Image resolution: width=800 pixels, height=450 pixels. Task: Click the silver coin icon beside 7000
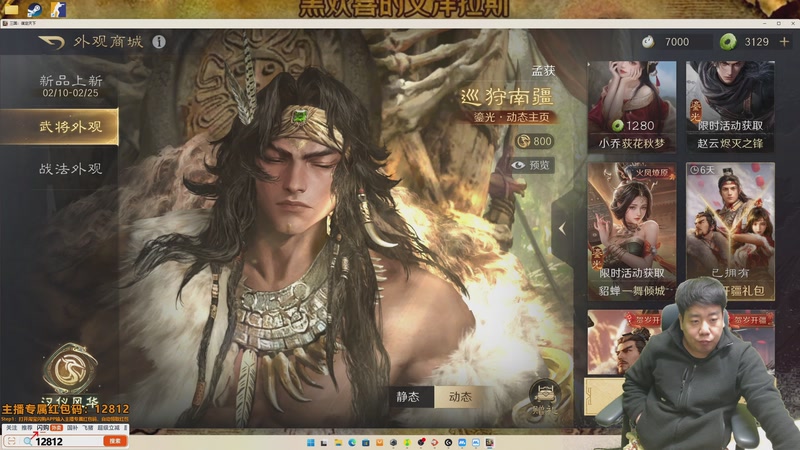tap(648, 42)
